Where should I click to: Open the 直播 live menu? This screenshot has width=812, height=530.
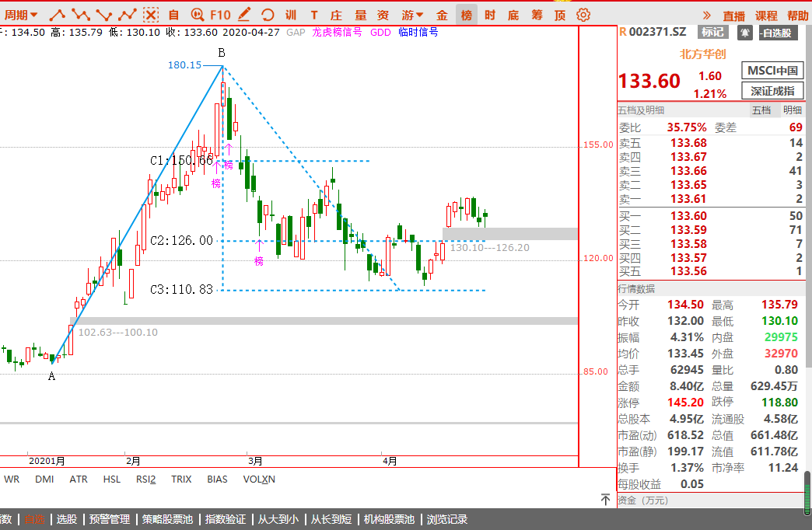tap(733, 16)
